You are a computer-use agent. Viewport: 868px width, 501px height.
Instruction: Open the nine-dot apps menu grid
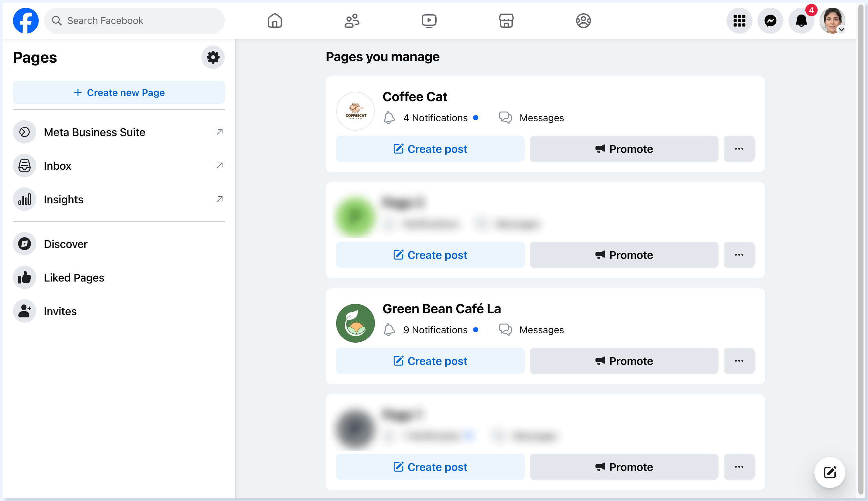click(739, 21)
